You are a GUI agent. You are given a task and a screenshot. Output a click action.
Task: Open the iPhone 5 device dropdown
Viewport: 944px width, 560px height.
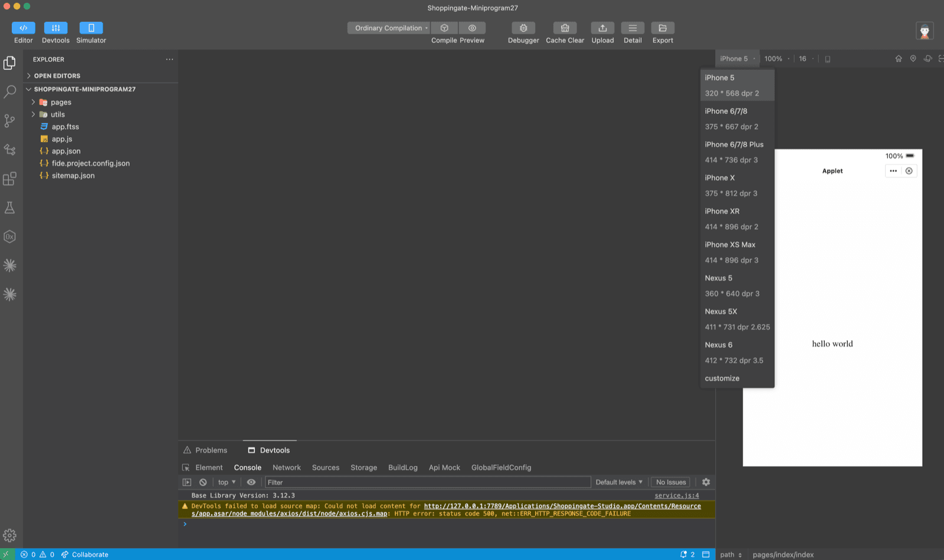point(736,59)
